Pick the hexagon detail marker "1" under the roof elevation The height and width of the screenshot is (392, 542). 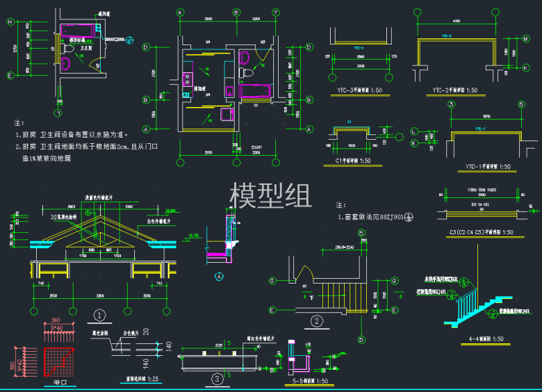[99, 316]
